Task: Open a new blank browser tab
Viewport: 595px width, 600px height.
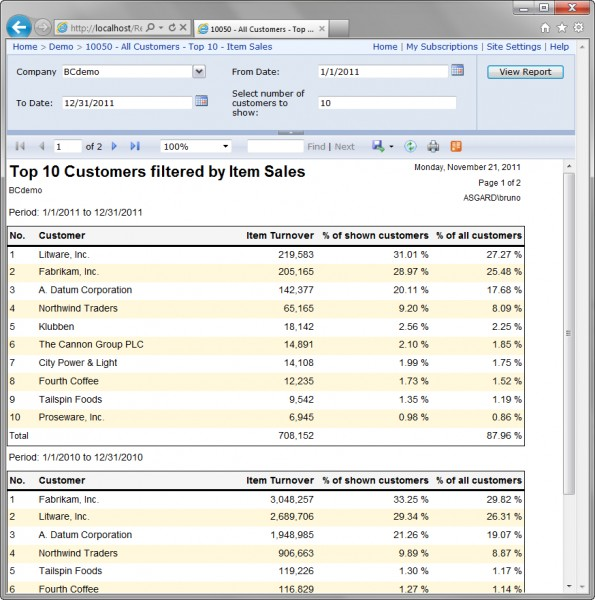Action: coord(339,29)
